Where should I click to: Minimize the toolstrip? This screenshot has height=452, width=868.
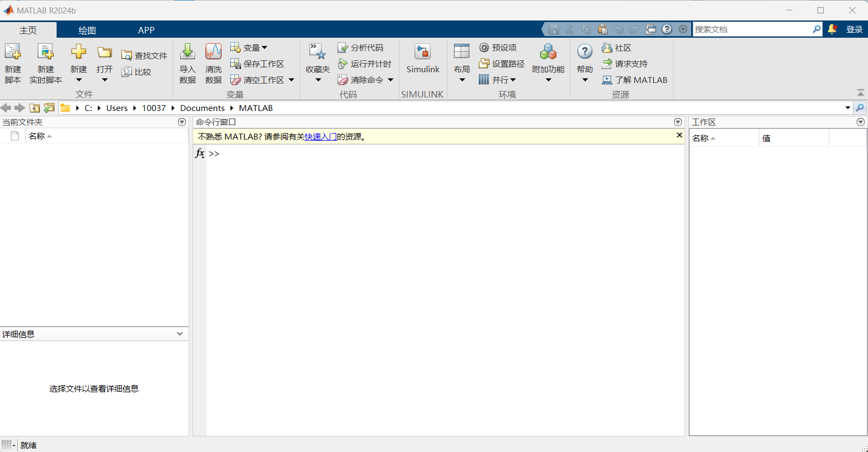(x=860, y=93)
